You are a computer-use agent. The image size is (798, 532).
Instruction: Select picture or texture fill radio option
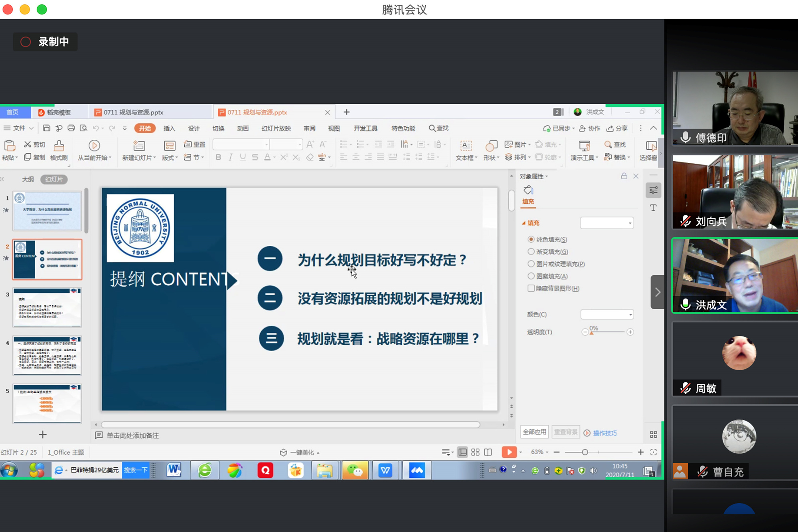(x=531, y=264)
